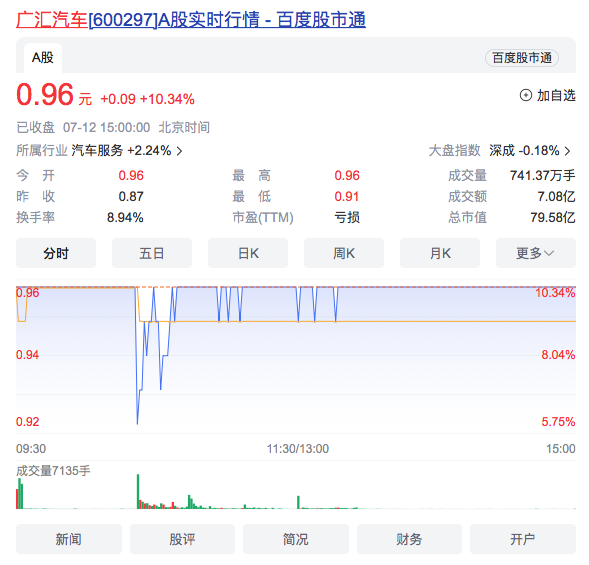Open the 更多 dropdown
Viewport: 589px width, 565px height.
(x=536, y=253)
